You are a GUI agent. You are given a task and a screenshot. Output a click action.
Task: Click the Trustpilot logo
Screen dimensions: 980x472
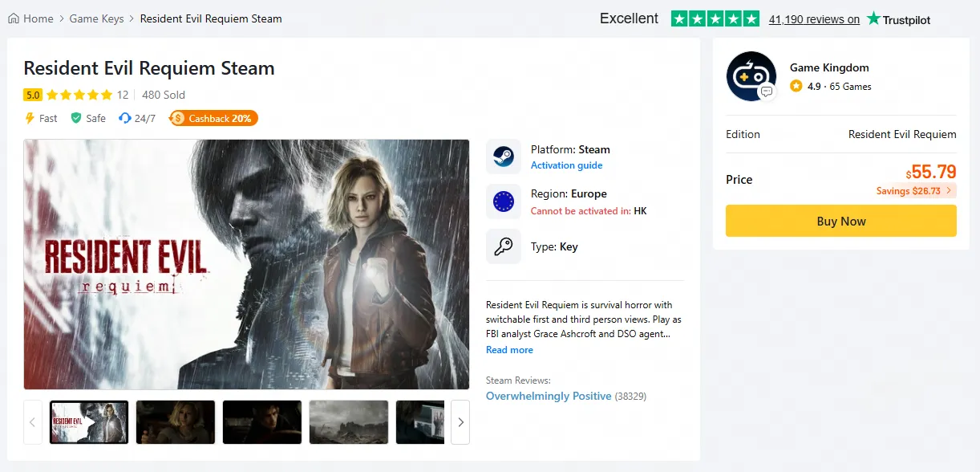(x=898, y=18)
